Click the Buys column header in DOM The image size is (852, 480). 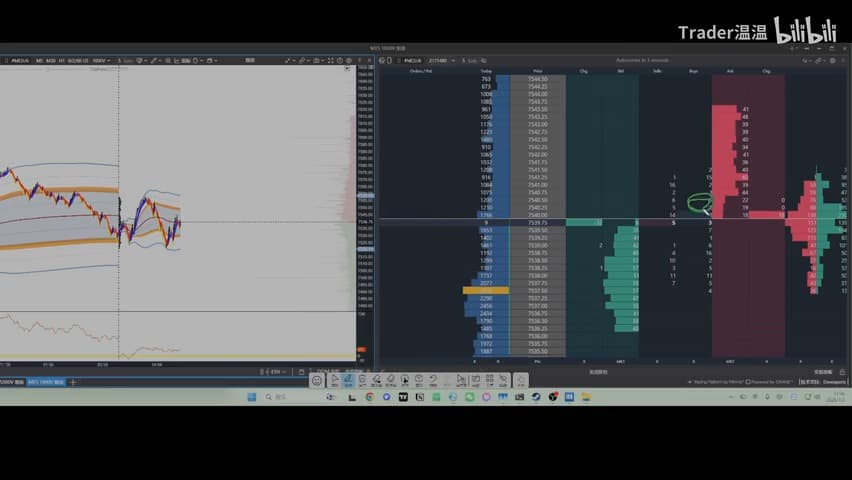693,71
